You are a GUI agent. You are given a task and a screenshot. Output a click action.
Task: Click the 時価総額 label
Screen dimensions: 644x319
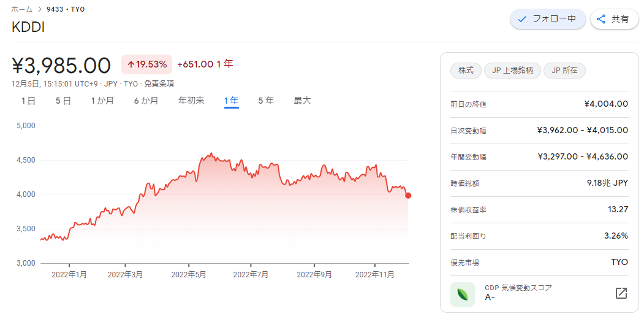point(465,183)
